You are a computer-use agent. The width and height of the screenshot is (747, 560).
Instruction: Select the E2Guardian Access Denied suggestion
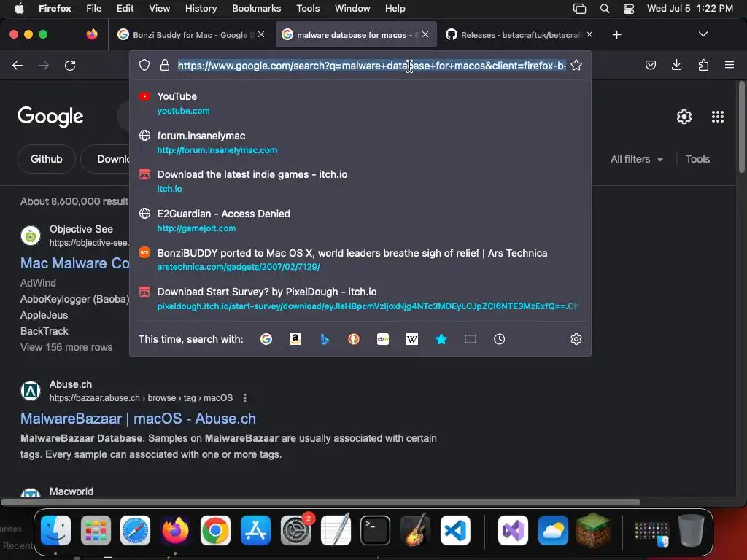click(360, 221)
